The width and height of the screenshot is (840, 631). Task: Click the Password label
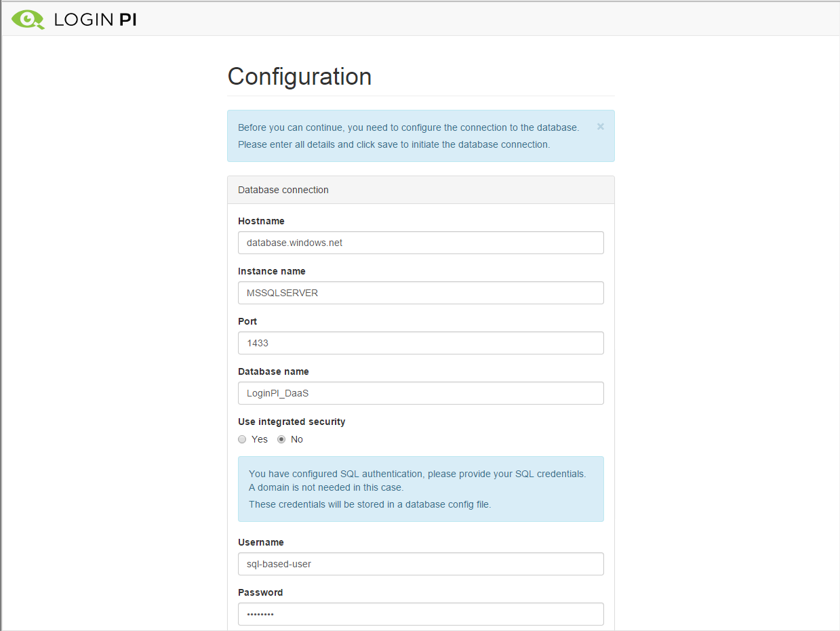[260, 592]
